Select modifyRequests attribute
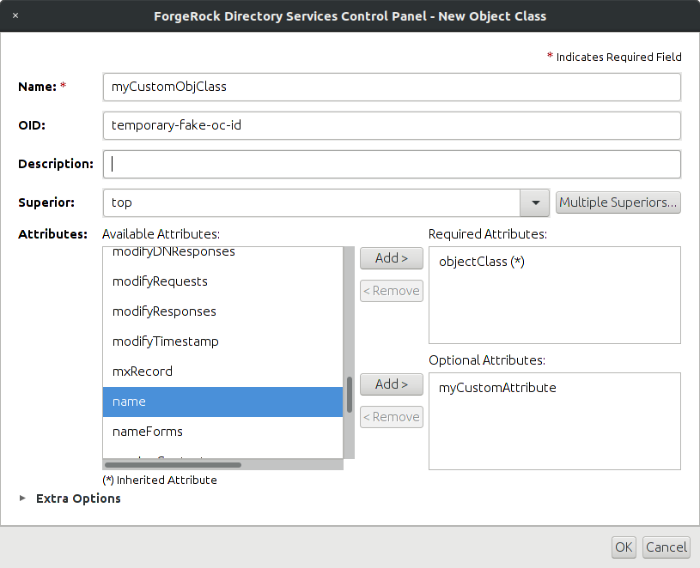This screenshot has height=568, width=700. pyautogui.click(x=223, y=282)
